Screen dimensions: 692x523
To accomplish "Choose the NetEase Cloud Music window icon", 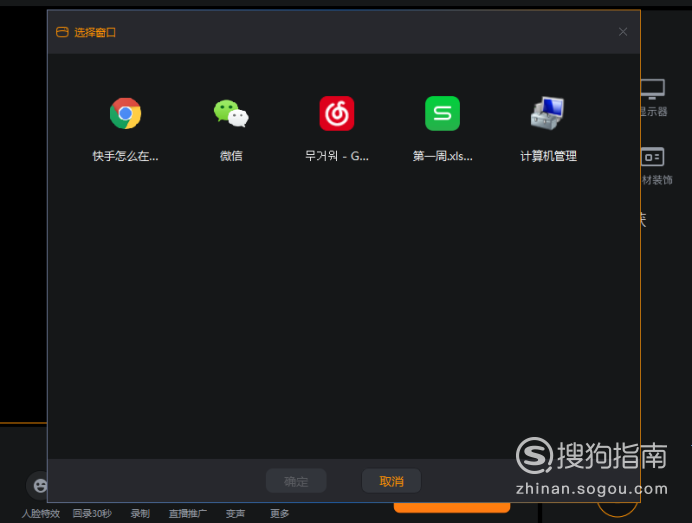I will click(x=337, y=113).
